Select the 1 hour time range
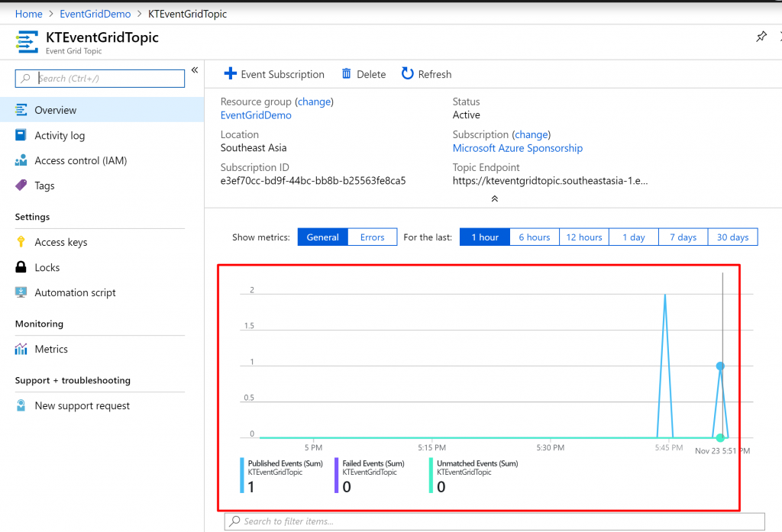782x532 pixels. (485, 237)
